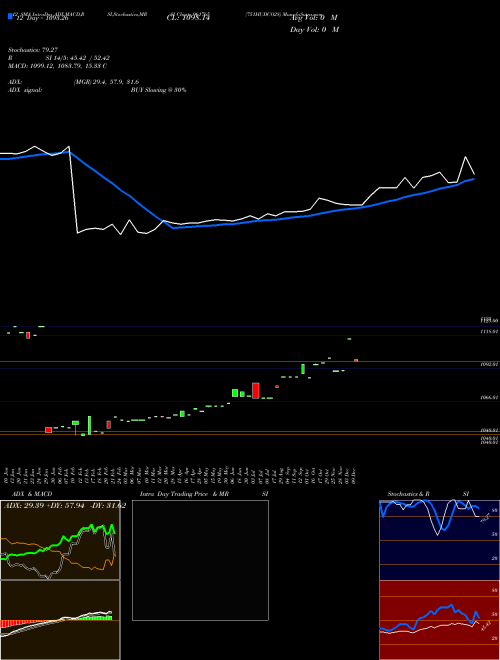Viewport: 500px width, 660px height.
Task: Click the blue Stochastics chart panel
Action: tap(439, 540)
